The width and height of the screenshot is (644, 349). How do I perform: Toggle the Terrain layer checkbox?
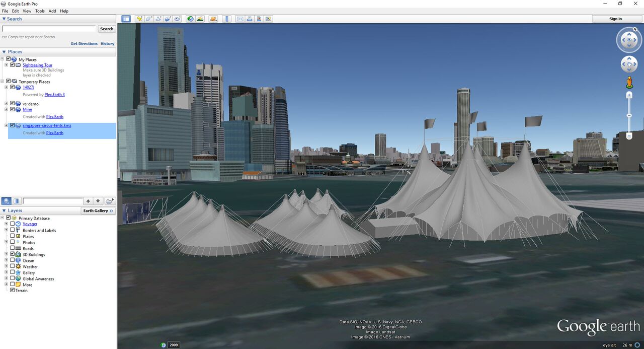(x=13, y=290)
